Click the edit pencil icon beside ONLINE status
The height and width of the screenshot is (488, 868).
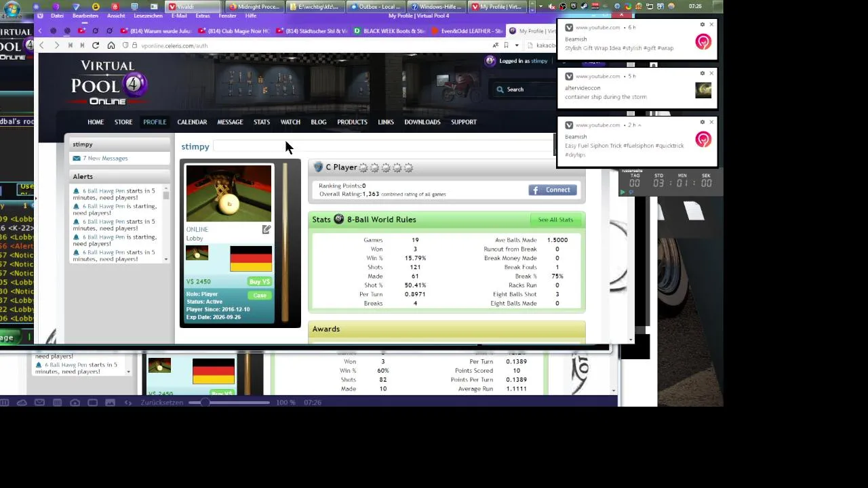coord(267,230)
